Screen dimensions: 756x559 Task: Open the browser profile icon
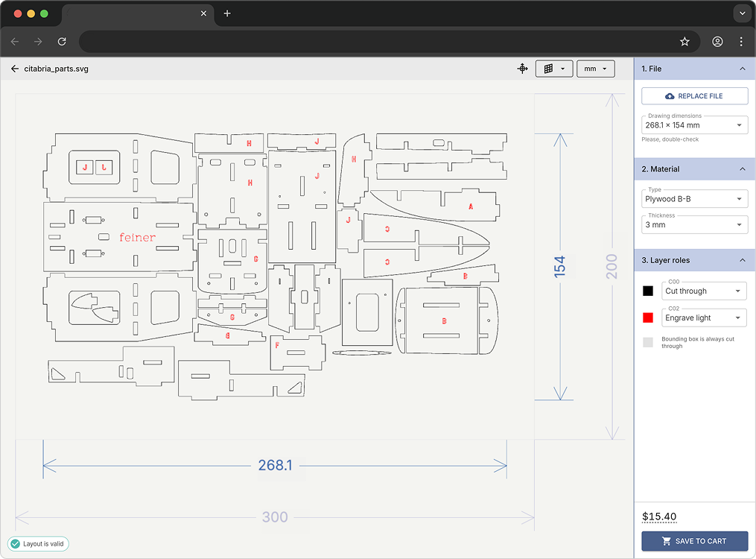[x=717, y=42]
